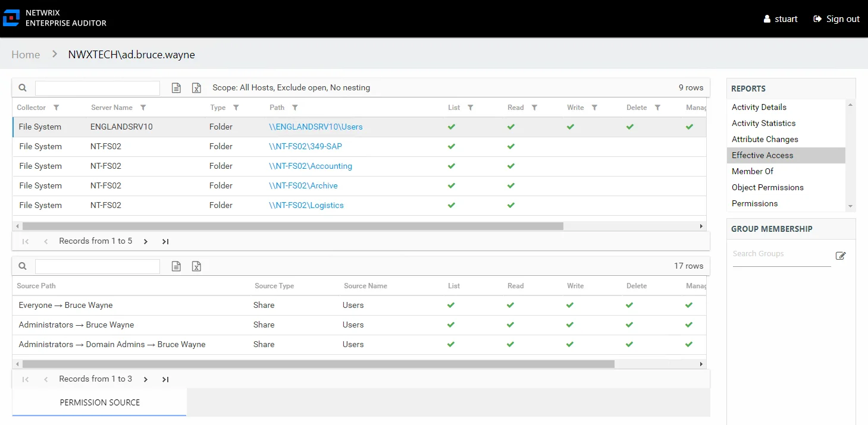Open the stuart user profile
This screenshot has height=425, width=868.
781,19
